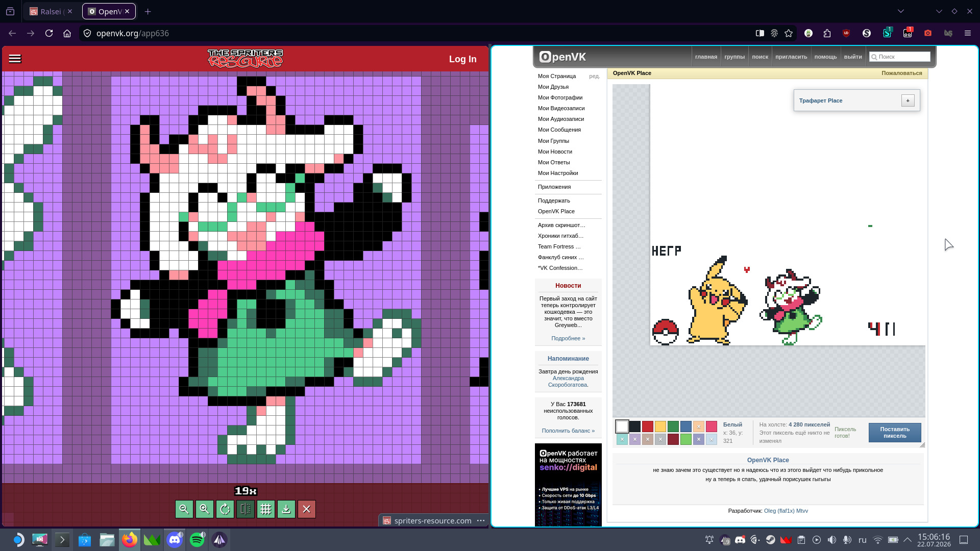Open a new browser tab
The image size is (980, 551).
[x=148, y=11]
